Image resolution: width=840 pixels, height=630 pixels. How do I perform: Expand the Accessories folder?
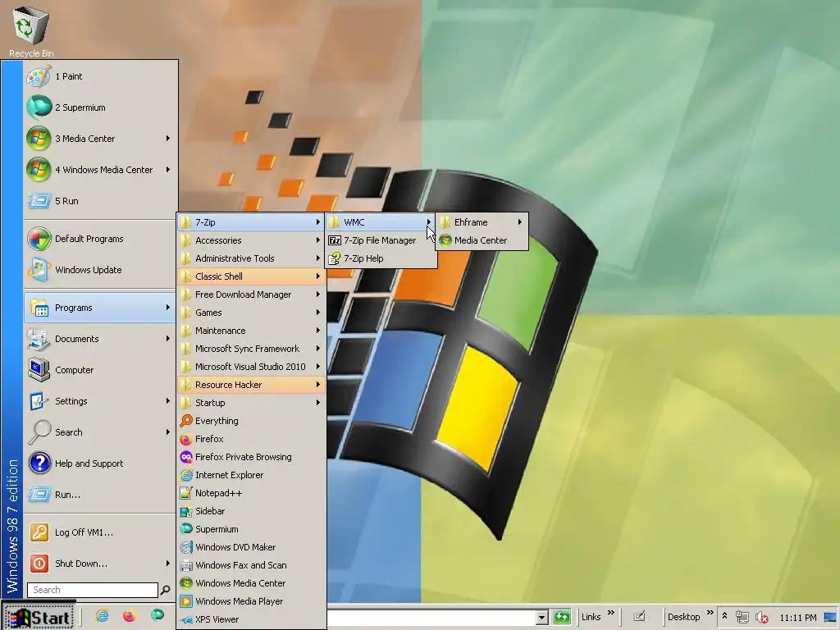(x=251, y=240)
